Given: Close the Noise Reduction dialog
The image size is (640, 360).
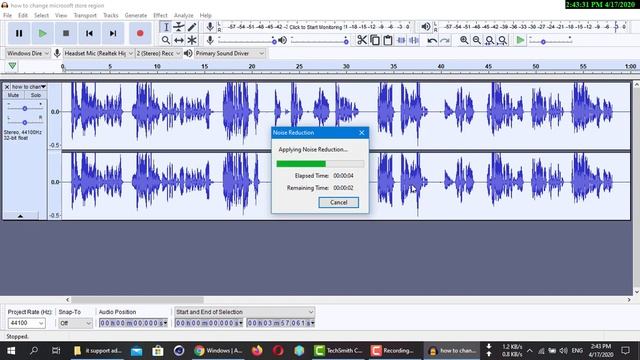Looking at the screenshot, I should tap(362, 133).
